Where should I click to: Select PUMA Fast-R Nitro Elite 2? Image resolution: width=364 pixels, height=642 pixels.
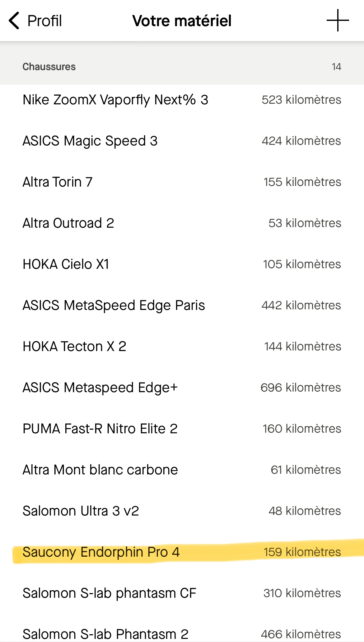tap(100, 429)
